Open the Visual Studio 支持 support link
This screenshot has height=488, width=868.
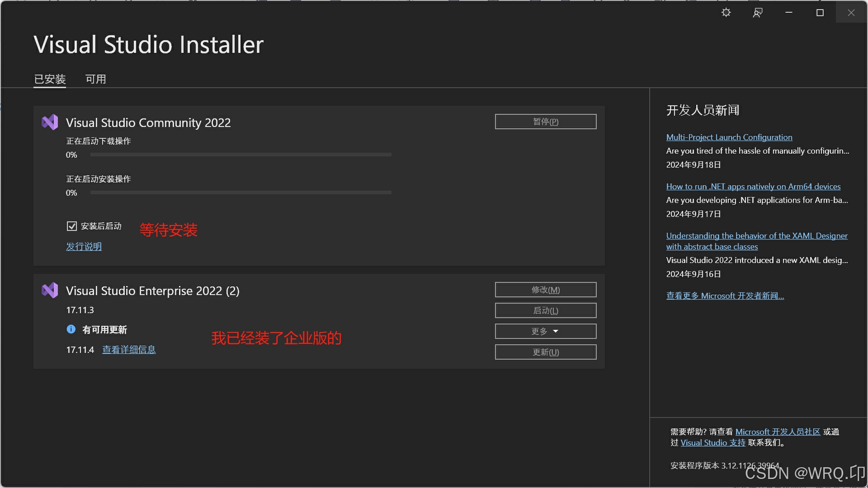[x=713, y=443]
